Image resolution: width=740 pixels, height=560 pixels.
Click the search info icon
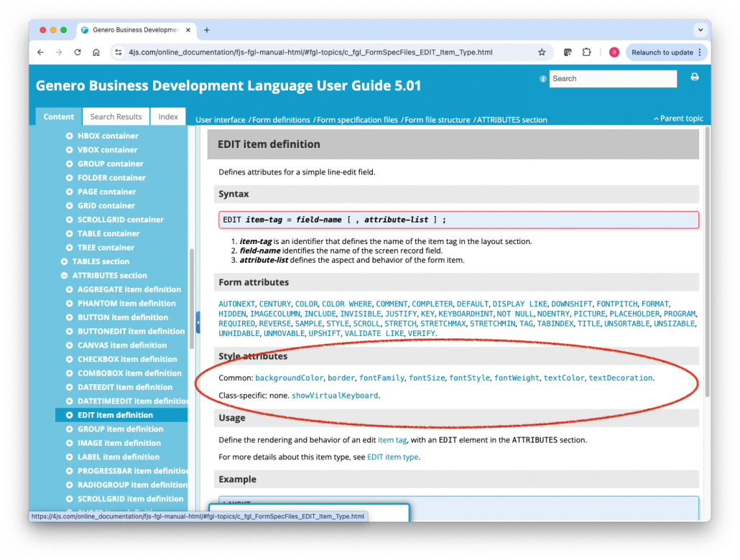click(x=542, y=79)
